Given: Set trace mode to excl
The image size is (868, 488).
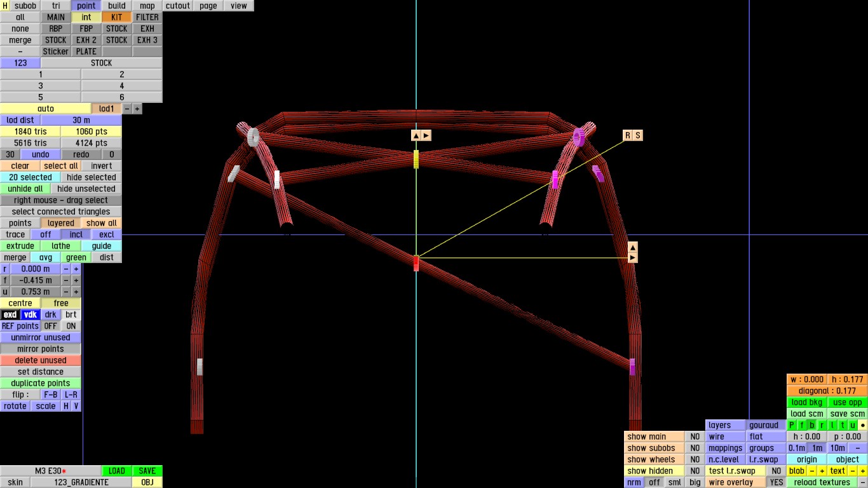Looking at the screenshot, I should click(x=107, y=234).
